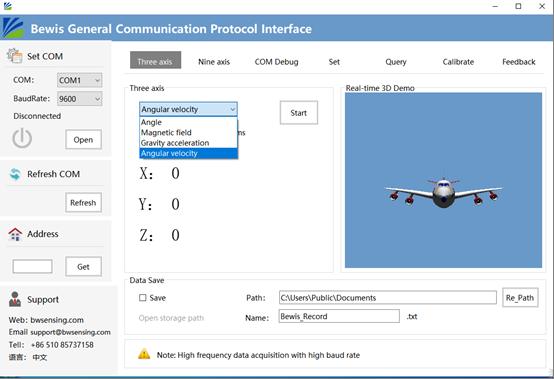This screenshot has width=554, height=379.
Task: Enable the Save checkbox
Action: pos(143,298)
